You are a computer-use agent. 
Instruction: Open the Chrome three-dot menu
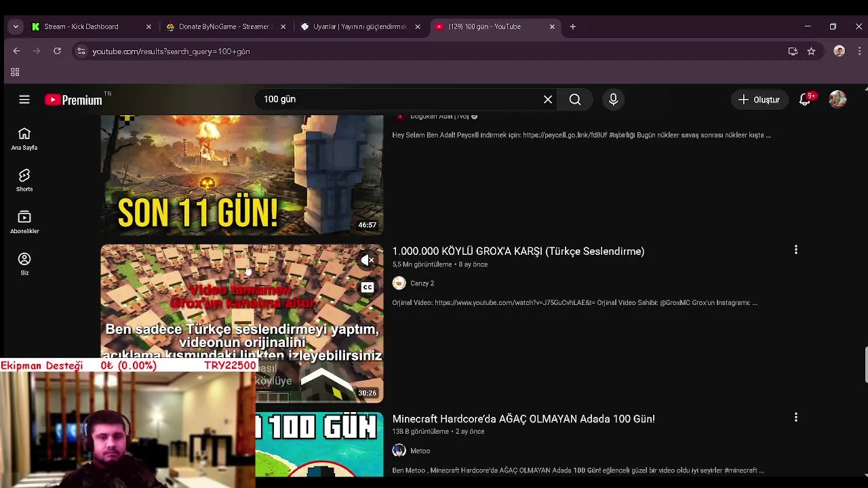(859, 51)
